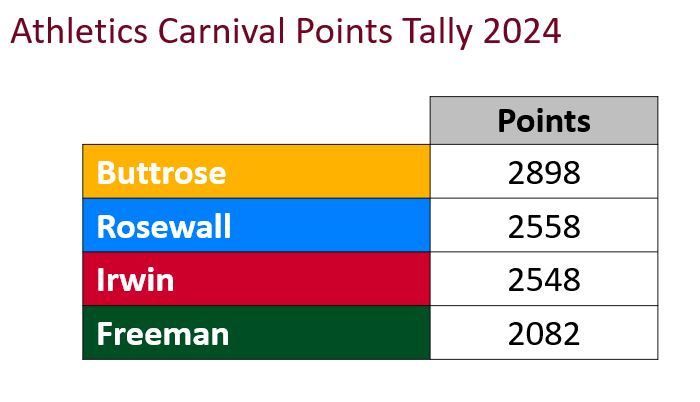Click the word Athletics in the title

click(x=77, y=31)
